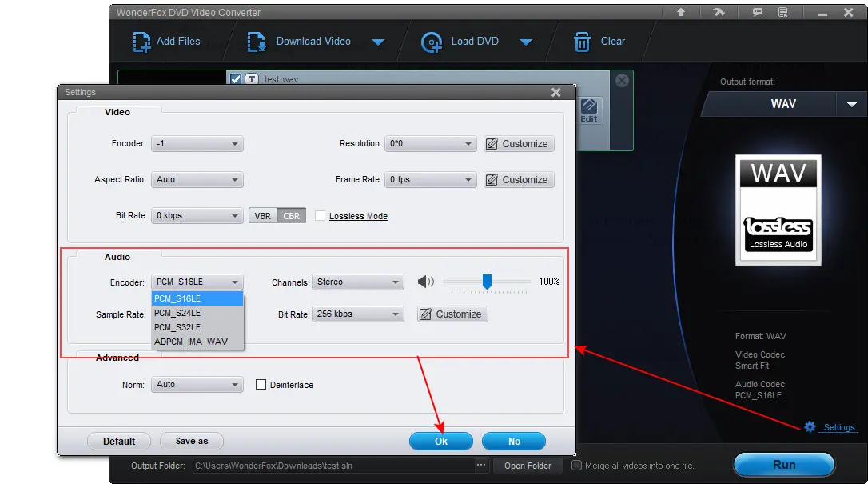Open the Video Encoder dropdown
This screenshot has height=484, width=868.
[197, 143]
